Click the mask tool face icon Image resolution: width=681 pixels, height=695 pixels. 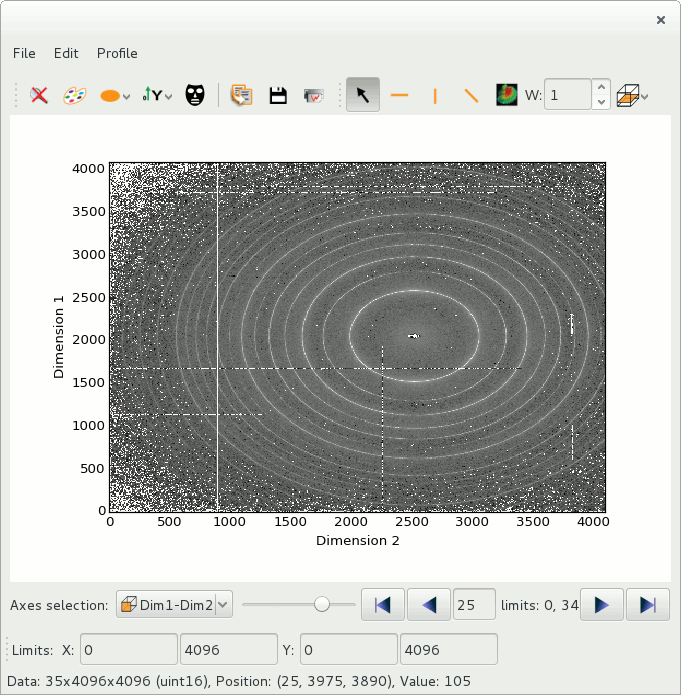point(195,95)
